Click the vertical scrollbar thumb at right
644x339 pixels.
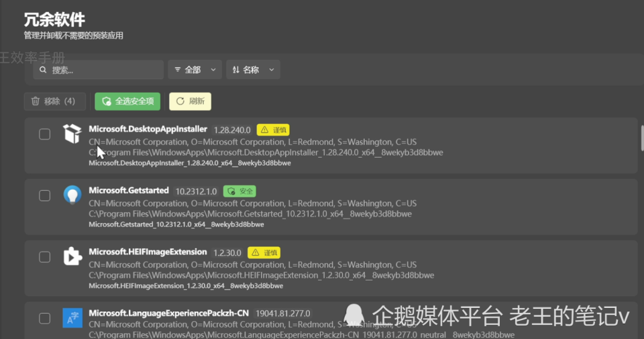(642, 138)
